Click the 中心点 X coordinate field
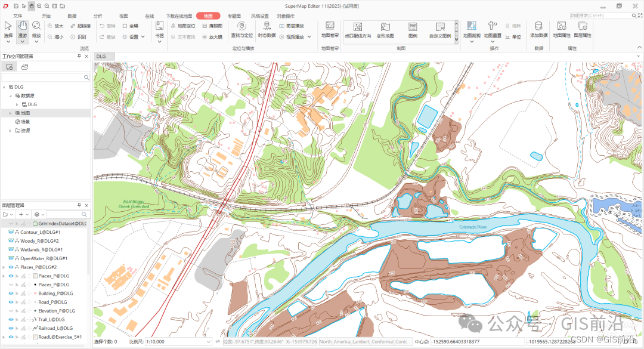This screenshot has width=644, height=349. (x=478, y=342)
